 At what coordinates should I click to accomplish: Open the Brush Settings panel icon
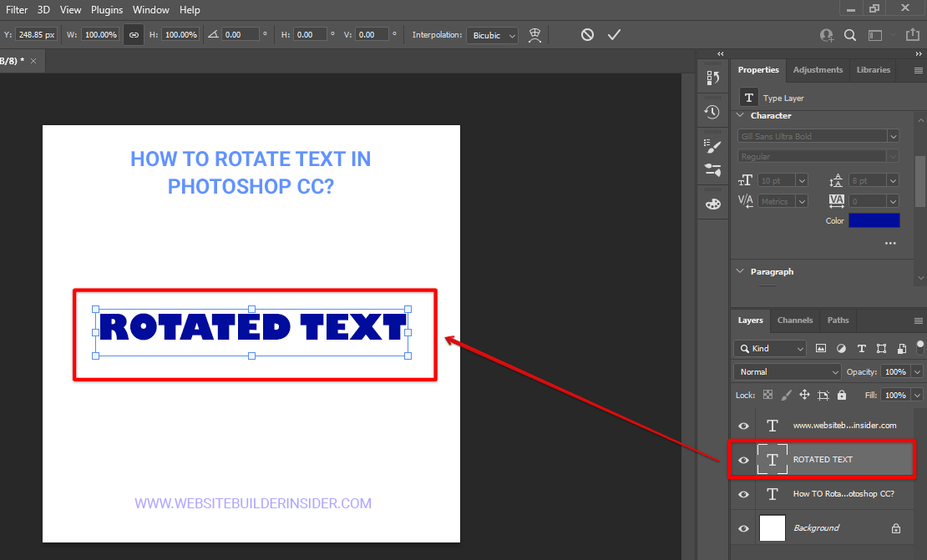[x=712, y=146]
